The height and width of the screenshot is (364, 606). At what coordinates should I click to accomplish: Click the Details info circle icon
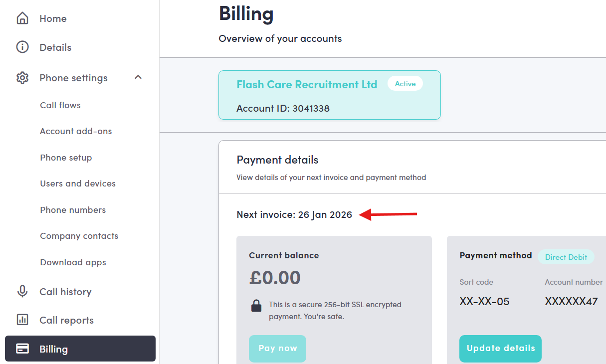pos(22,47)
